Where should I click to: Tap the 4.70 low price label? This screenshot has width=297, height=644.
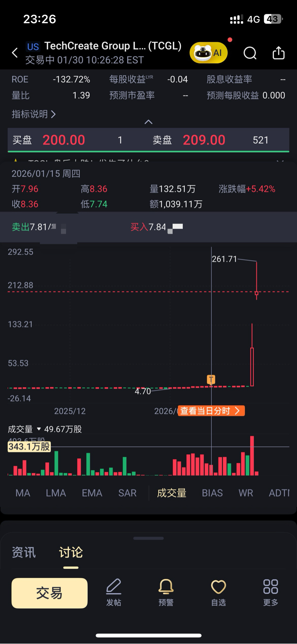[x=143, y=392]
